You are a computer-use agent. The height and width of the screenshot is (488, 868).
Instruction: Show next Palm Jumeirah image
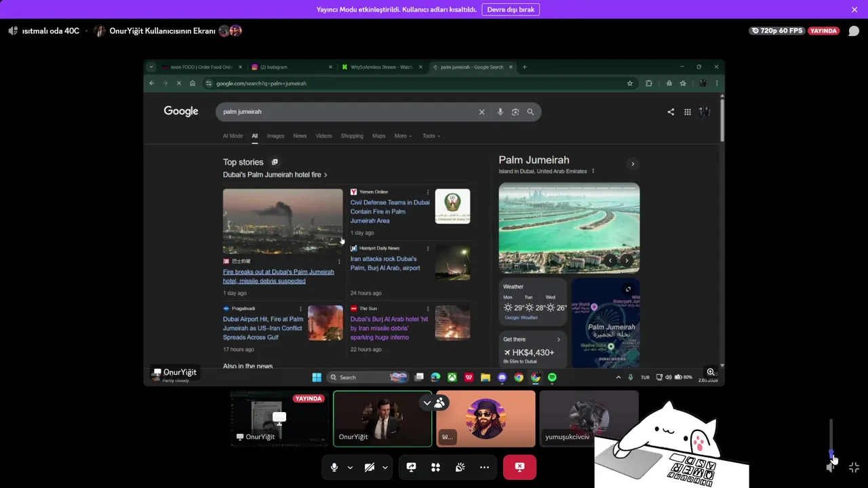pos(627,260)
